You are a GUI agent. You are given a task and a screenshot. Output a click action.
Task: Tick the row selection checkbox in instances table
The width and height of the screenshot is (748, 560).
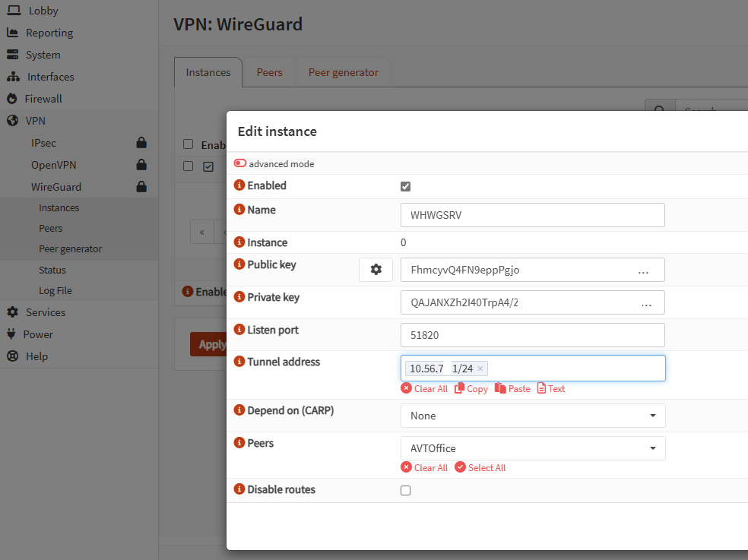coord(189,166)
